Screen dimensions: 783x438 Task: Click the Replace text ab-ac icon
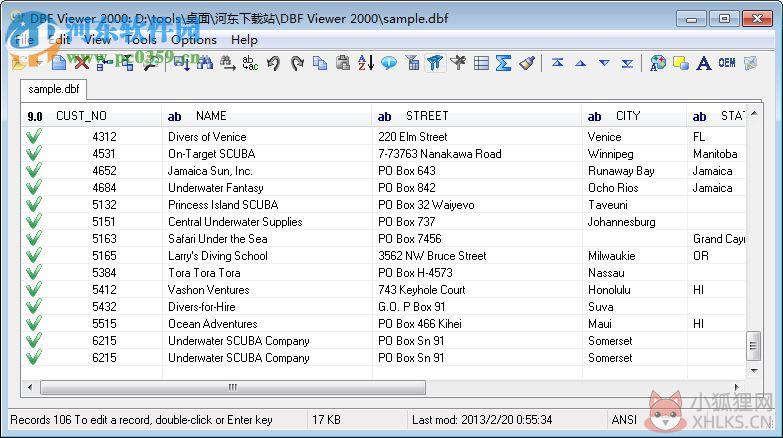click(250, 63)
